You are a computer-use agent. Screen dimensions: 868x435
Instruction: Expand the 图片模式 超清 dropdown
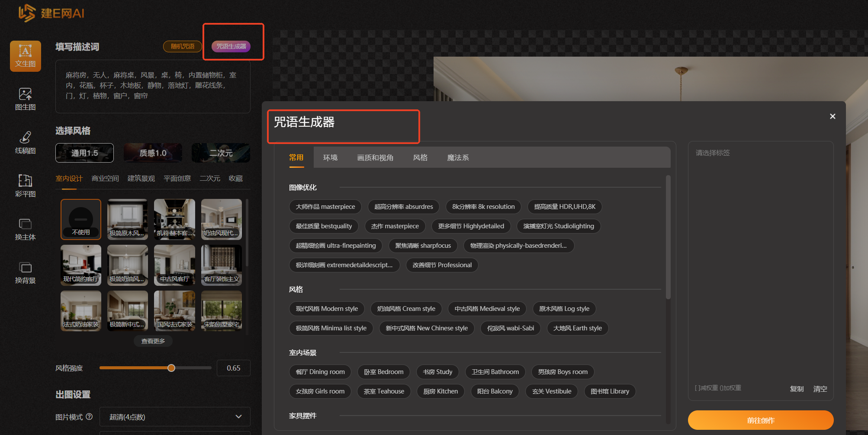pos(175,417)
